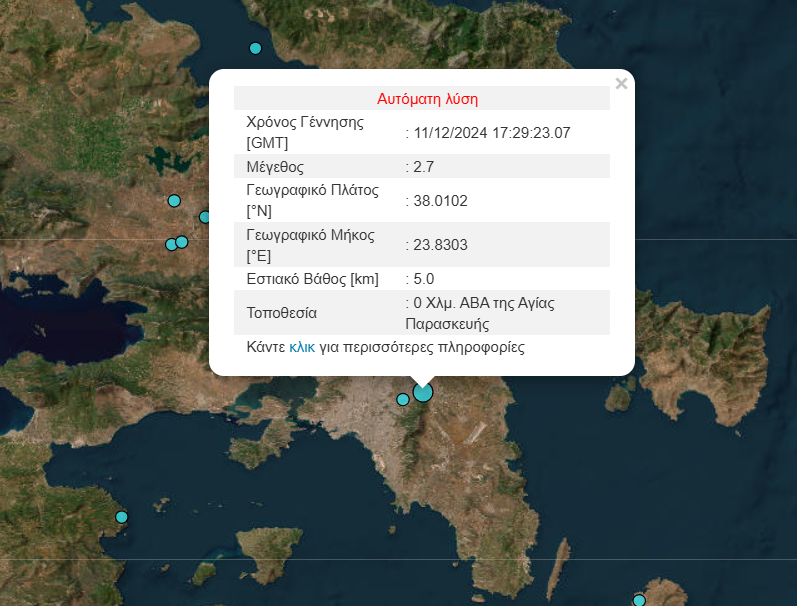Close the earthquake info popup
Screen dimensions: 797x606
621,84
